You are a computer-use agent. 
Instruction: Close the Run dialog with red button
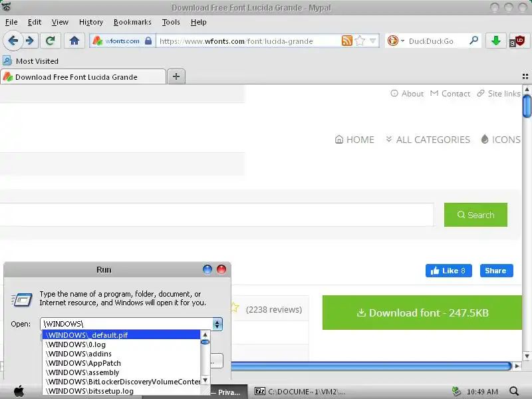pos(221,269)
